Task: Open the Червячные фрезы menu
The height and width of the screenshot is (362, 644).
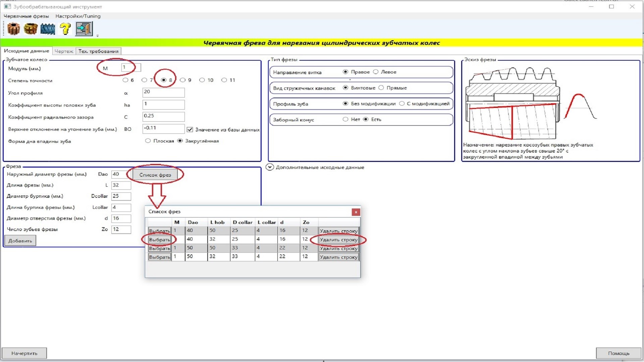Action: tap(26, 16)
